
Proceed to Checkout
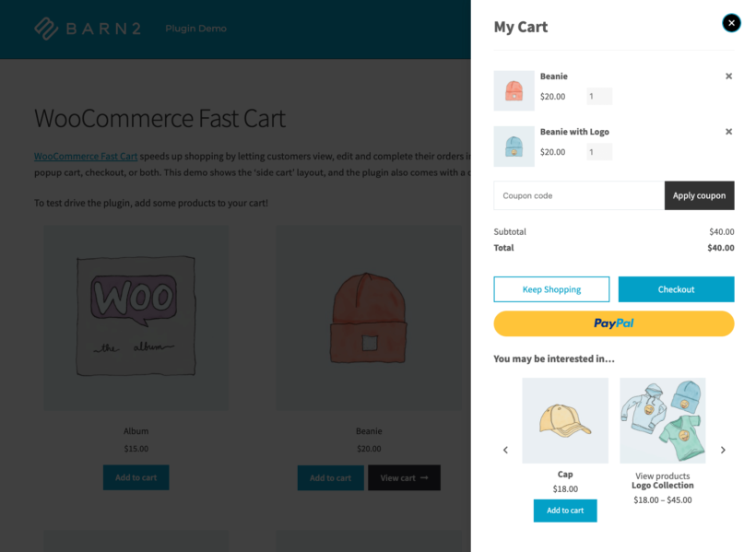tap(676, 288)
